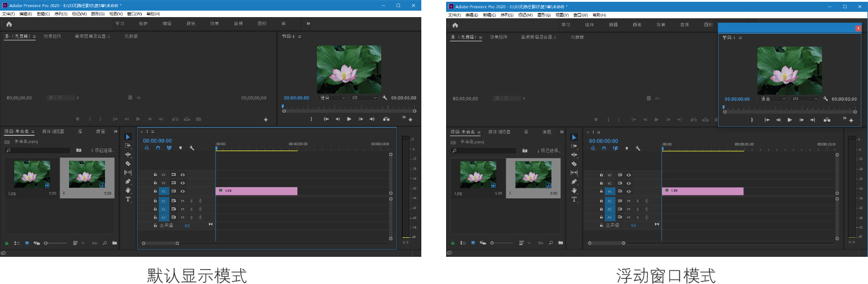Click the Lift button in default-mode Program monitor
This screenshot has width=868, height=284.
tap(386, 119)
